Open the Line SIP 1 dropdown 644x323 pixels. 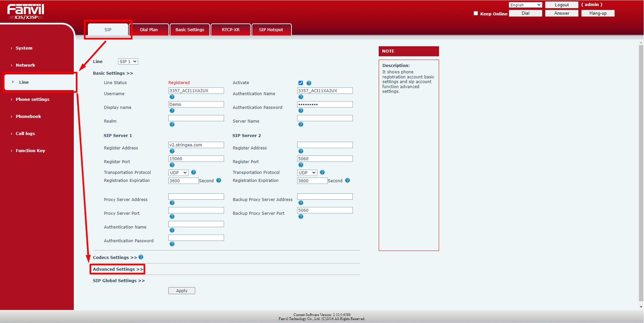coord(128,62)
